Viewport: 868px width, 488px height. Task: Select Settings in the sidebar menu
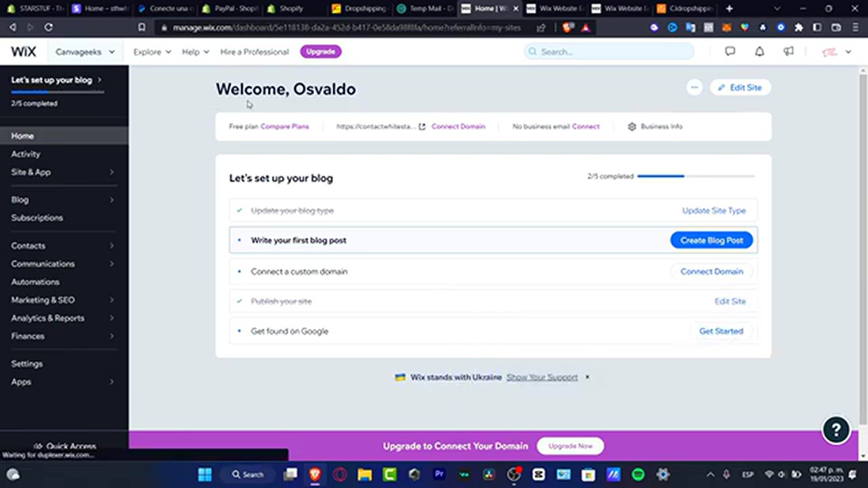click(x=27, y=364)
